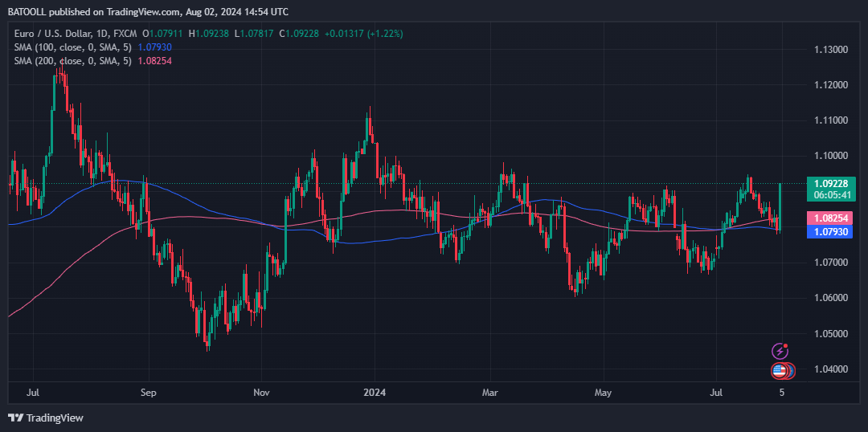Click the Mar label on time axis
Screen dimensions: 868x432
coord(490,393)
